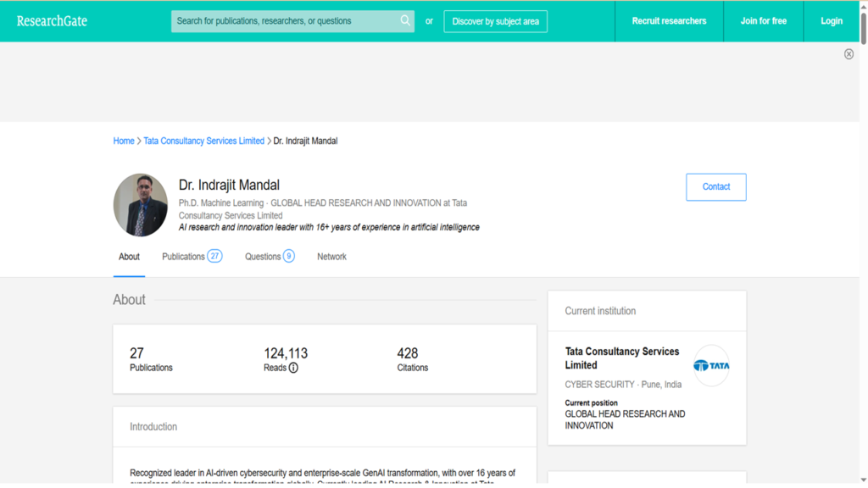This screenshot has width=868, height=488.
Task: Click Discover by subject area button
Action: tap(495, 21)
